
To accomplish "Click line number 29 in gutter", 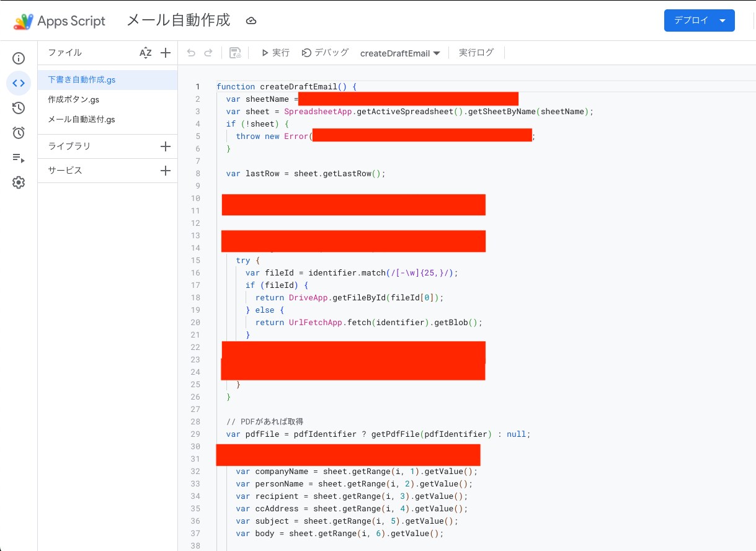I will [x=195, y=434].
